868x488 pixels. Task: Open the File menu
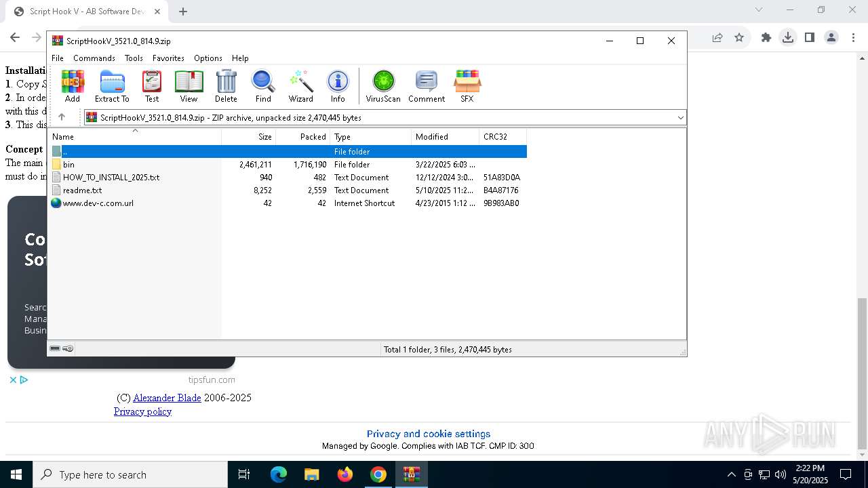pyautogui.click(x=58, y=58)
